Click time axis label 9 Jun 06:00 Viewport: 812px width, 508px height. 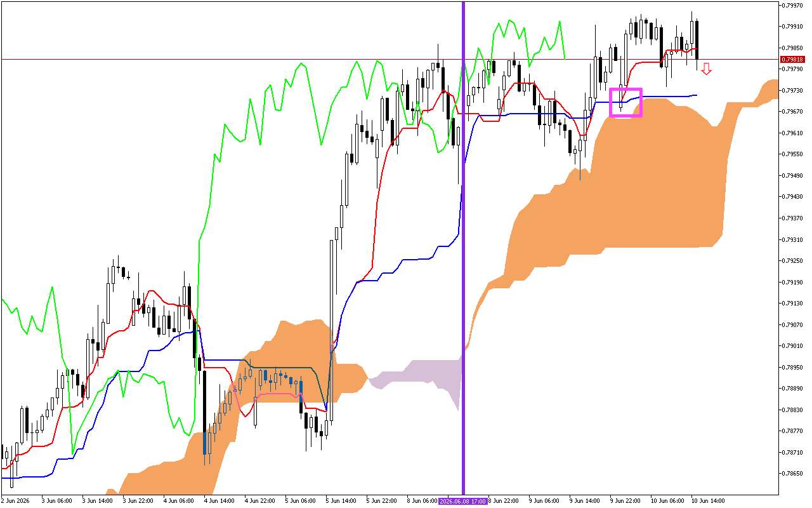tap(544, 501)
